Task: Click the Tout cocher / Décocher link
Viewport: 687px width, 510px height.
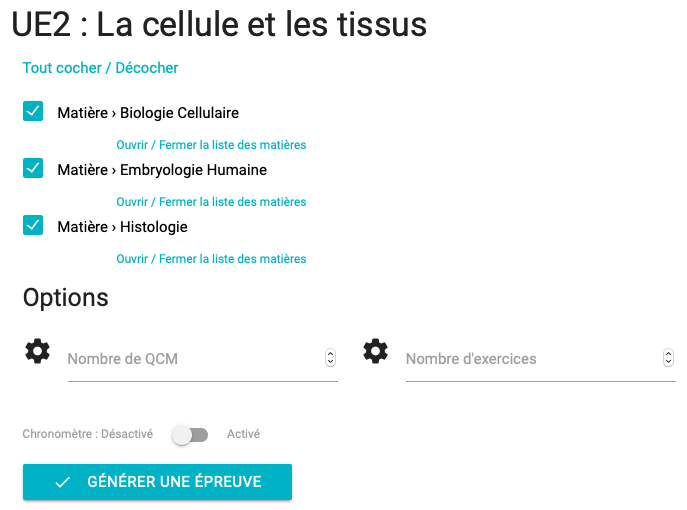Action: coord(100,68)
